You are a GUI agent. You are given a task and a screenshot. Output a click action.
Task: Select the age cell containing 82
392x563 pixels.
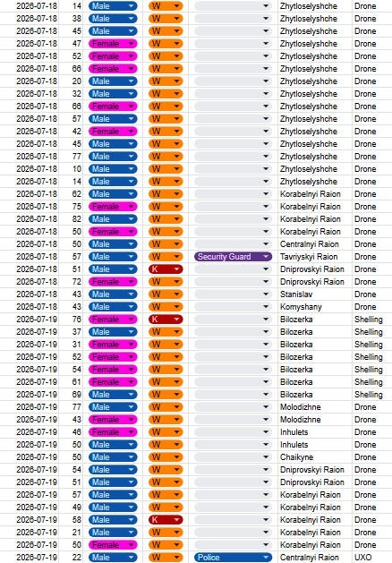(72, 219)
